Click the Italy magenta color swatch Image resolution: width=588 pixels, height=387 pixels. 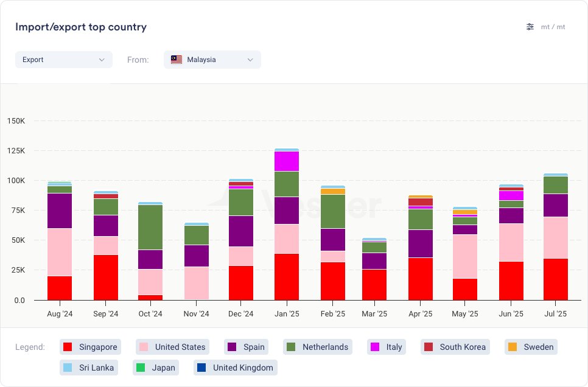pyautogui.click(x=375, y=347)
